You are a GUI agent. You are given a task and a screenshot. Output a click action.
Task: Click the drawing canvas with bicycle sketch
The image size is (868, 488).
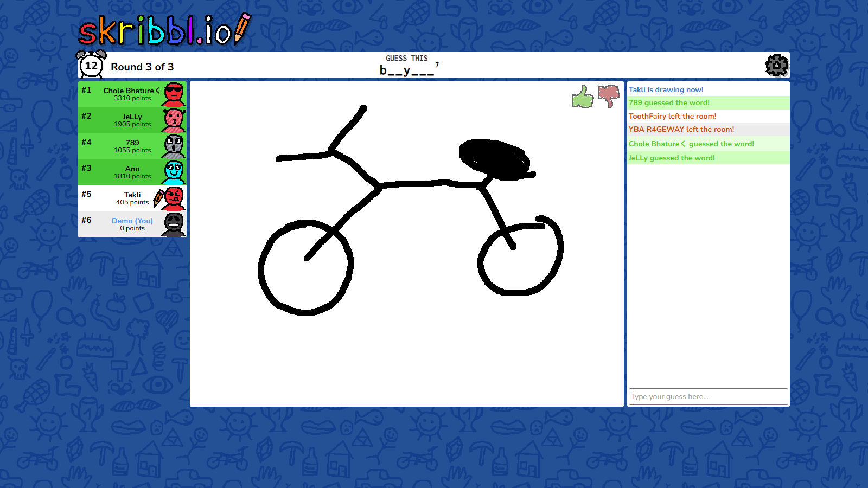click(x=407, y=244)
